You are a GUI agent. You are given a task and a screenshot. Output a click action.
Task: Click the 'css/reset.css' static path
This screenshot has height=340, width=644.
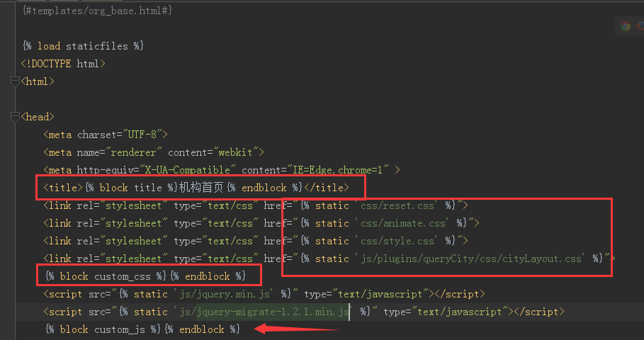[x=397, y=205]
